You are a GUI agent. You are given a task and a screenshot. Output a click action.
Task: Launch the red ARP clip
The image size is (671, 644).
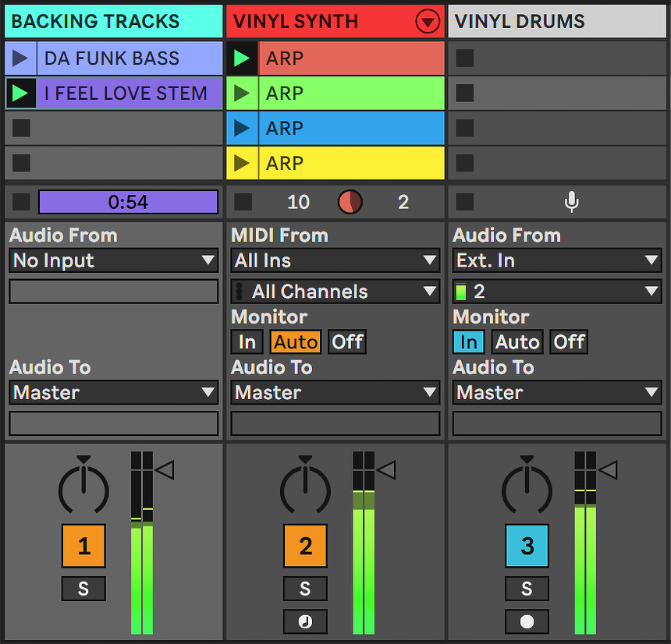[x=243, y=58]
